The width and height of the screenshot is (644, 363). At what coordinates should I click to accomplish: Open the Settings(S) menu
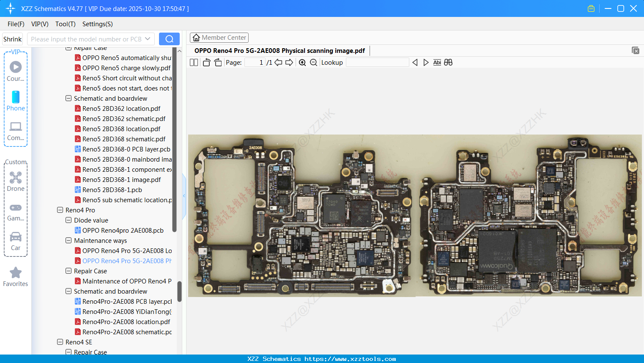point(97,24)
